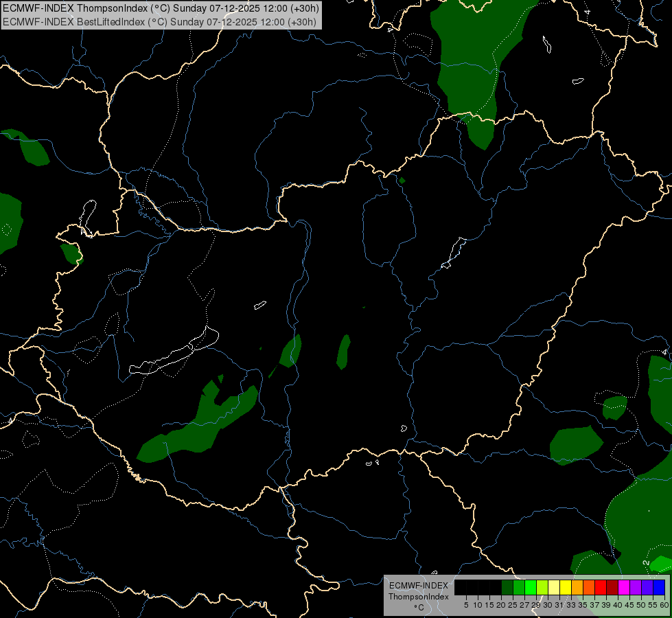The image size is (672, 618).
Task: Select the magenta 40–45 legend swatch
Action: click(x=624, y=587)
